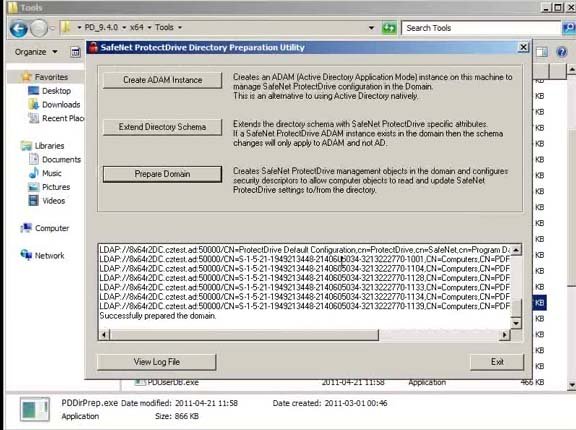Screen dimensions: 576x430
Task: Click the Search Tools input field
Action: click(481, 28)
